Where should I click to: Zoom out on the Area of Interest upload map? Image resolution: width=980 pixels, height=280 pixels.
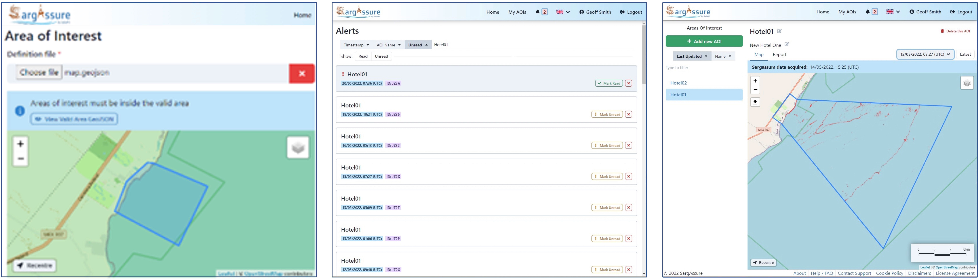(20, 159)
